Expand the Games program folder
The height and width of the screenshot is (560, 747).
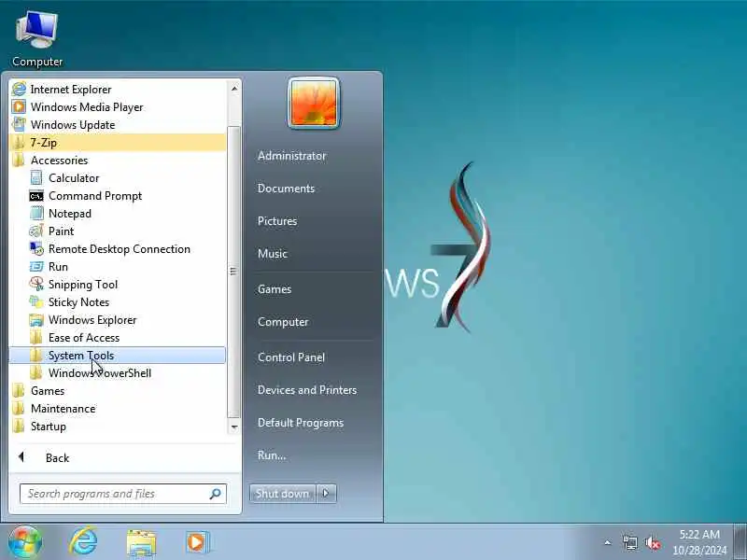pos(118,391)
